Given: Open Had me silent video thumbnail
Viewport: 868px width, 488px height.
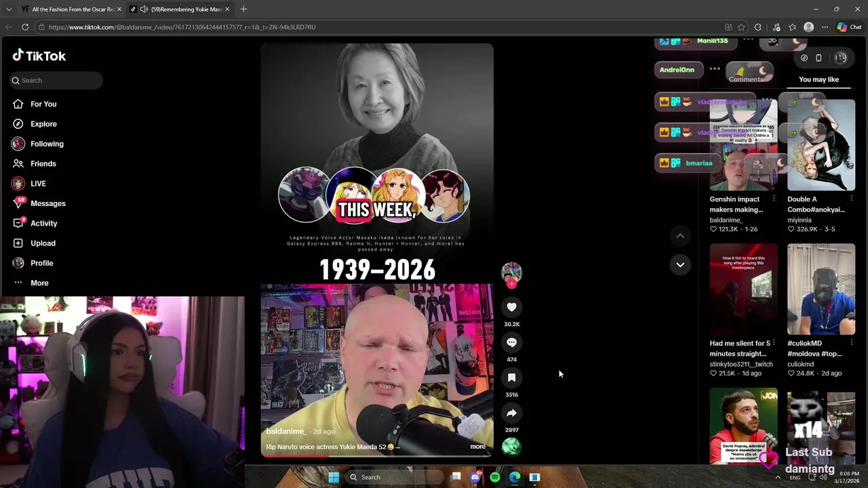Looking at the screenshot, I should coord(743,289).
